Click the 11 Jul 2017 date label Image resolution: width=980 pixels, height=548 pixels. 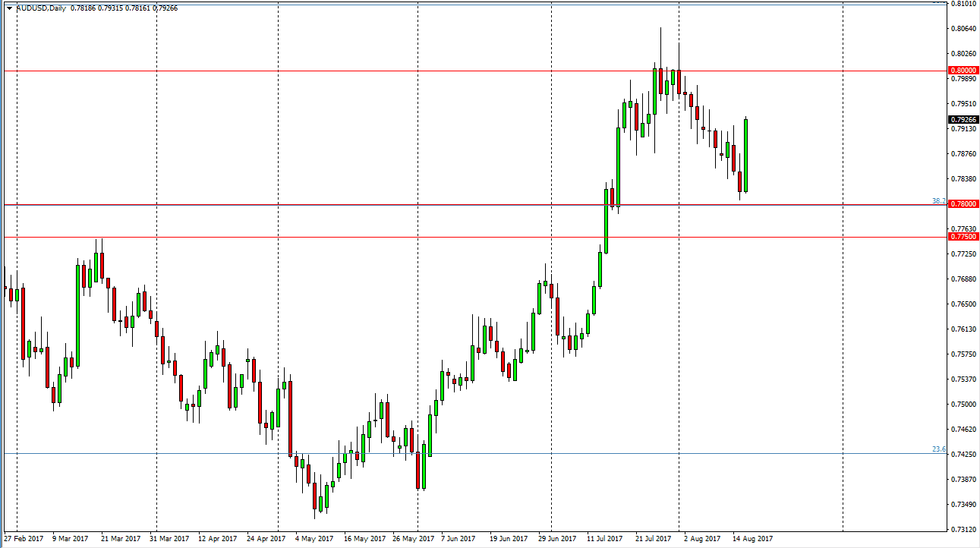click(x=603, y=537)
